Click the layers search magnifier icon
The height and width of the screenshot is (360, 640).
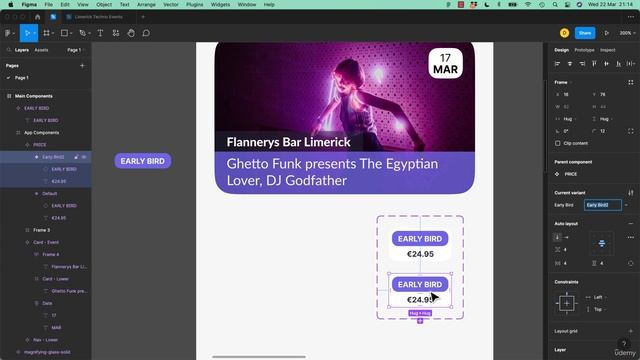[x=9, y=50]
